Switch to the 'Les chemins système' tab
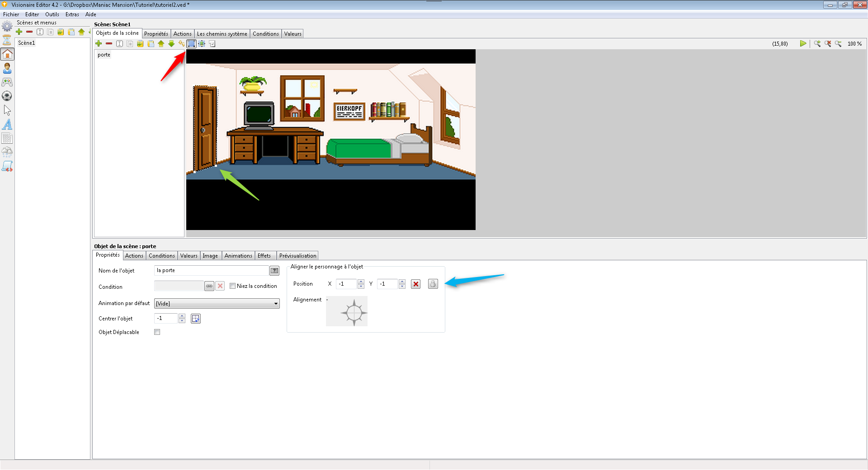The image size is (868, 470). coord(222,34)
